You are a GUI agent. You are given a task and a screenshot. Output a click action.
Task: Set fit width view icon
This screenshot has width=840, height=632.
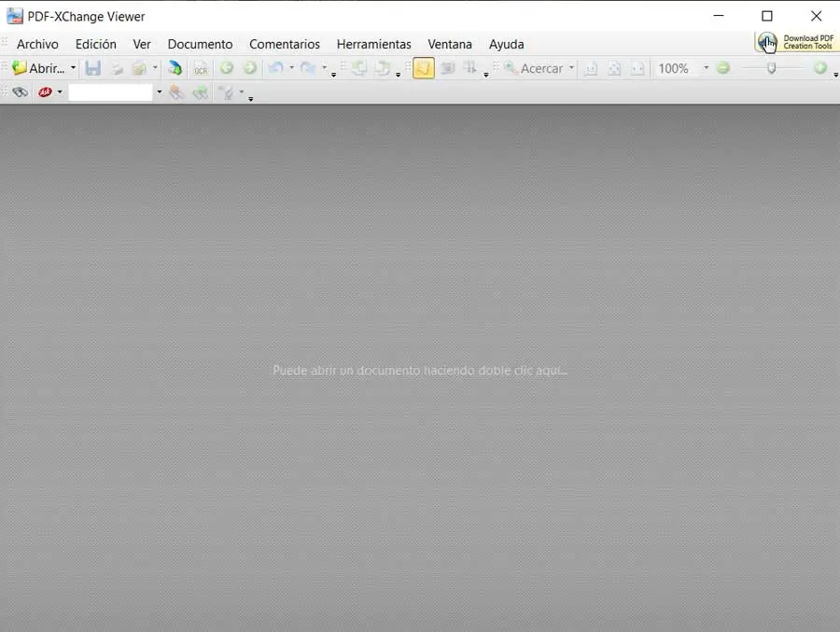tap(637, 68)
